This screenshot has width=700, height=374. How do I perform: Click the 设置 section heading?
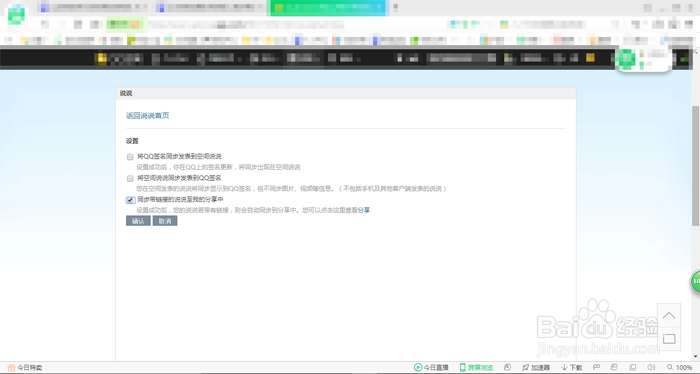tap(132, 141)
